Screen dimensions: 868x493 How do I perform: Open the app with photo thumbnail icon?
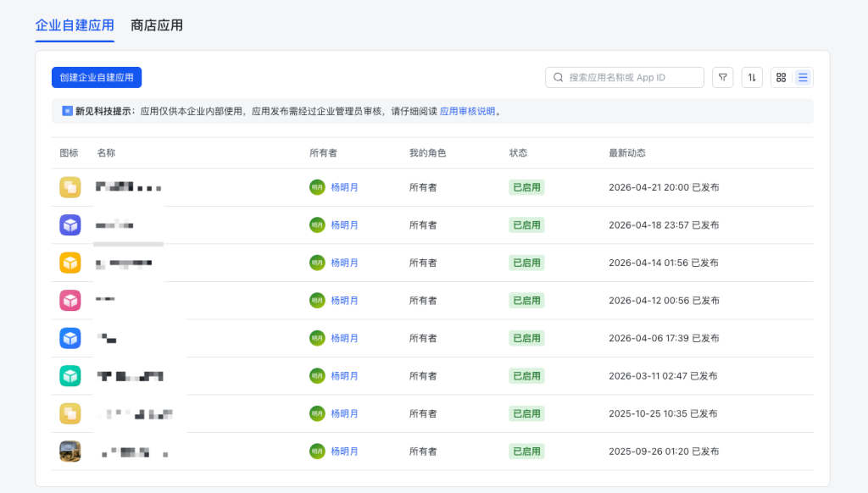click(70, 451)
